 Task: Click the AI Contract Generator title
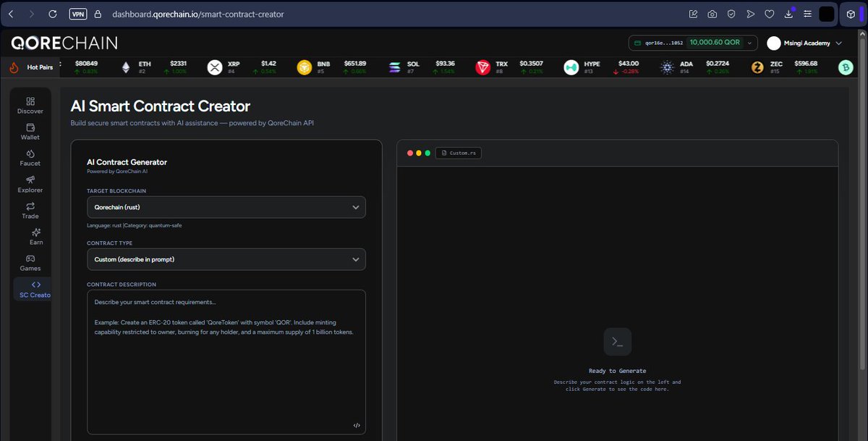click(x=127, y=162)
